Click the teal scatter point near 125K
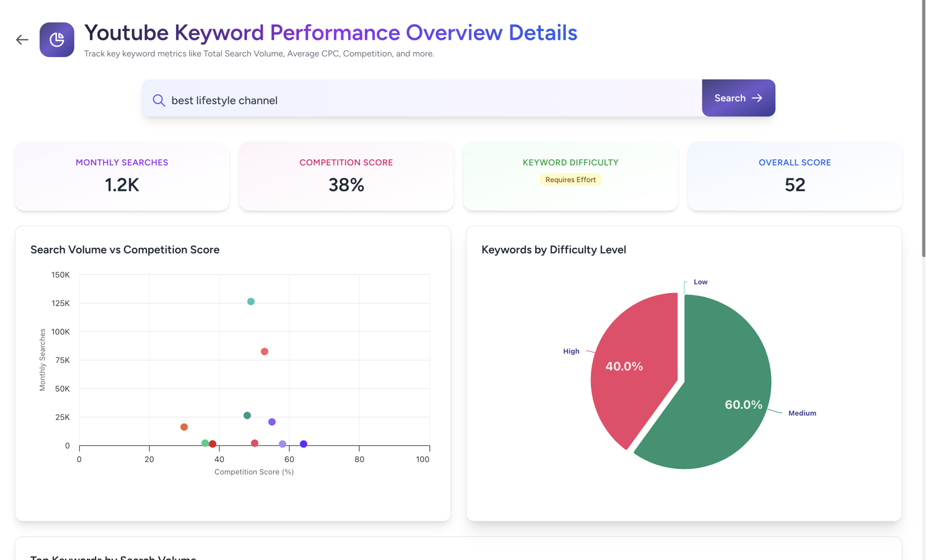The image size is (926, 560). [x=251, y=302]
